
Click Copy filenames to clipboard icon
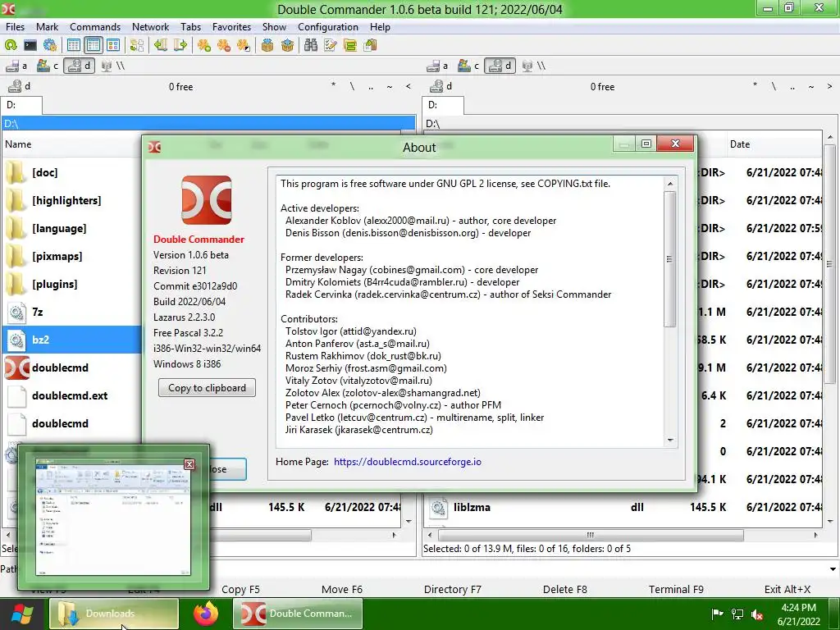(x=370, y=46)
